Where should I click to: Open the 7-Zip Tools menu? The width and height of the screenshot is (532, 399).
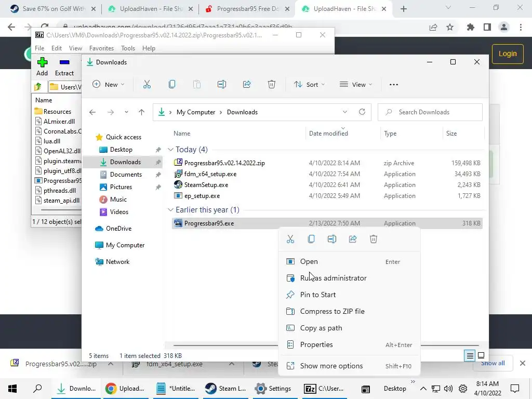(128, 48)
